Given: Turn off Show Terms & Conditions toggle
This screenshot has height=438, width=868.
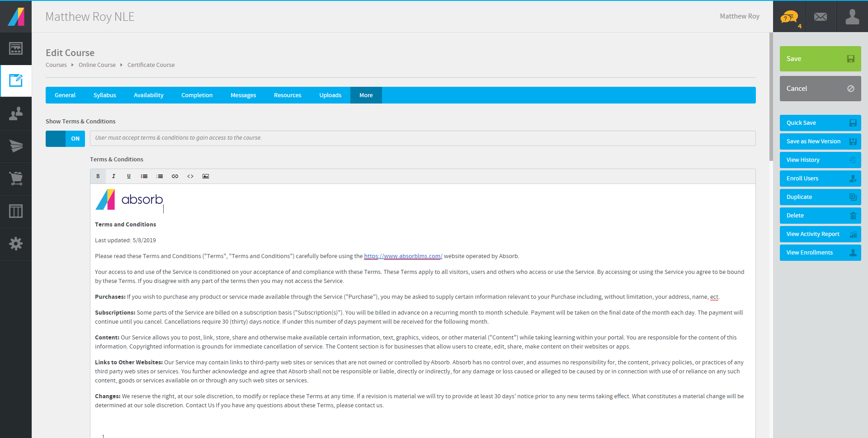Looking at the screenshot, I should pos(65,139).
